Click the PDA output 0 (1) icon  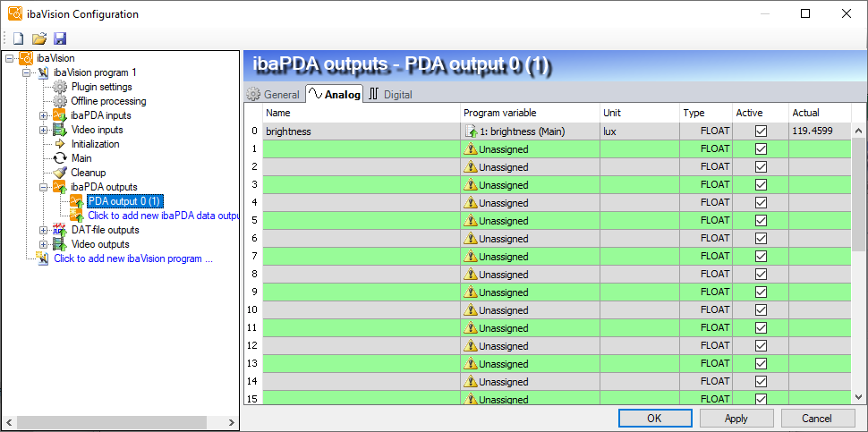[x=77, y=201]
